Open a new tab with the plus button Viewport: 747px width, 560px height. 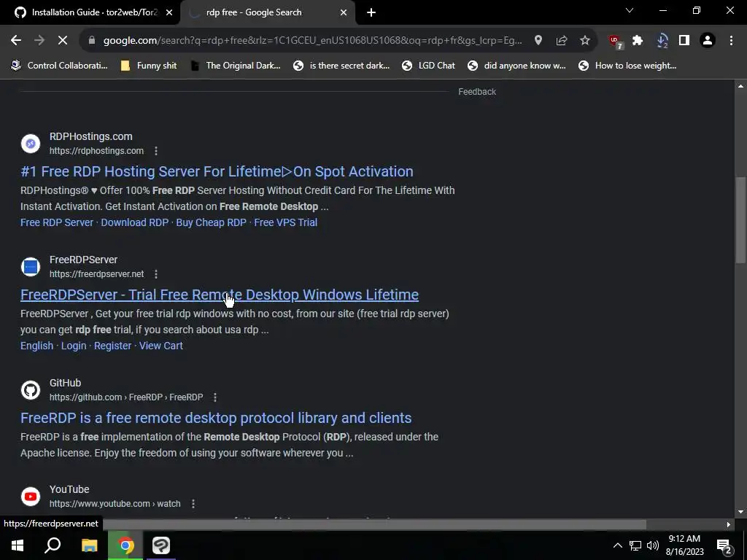coord(371,13)
